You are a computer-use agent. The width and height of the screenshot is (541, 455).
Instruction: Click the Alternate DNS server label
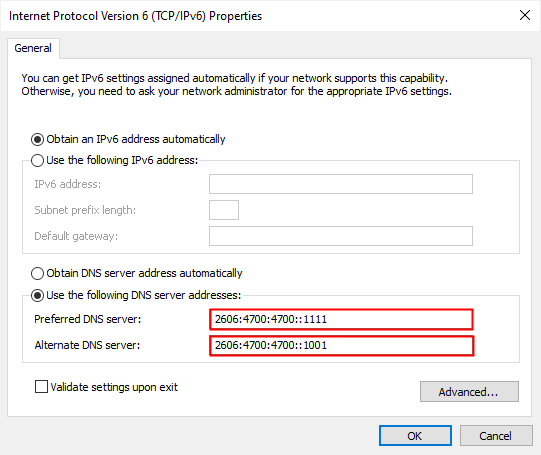click(x=87, y=345)
